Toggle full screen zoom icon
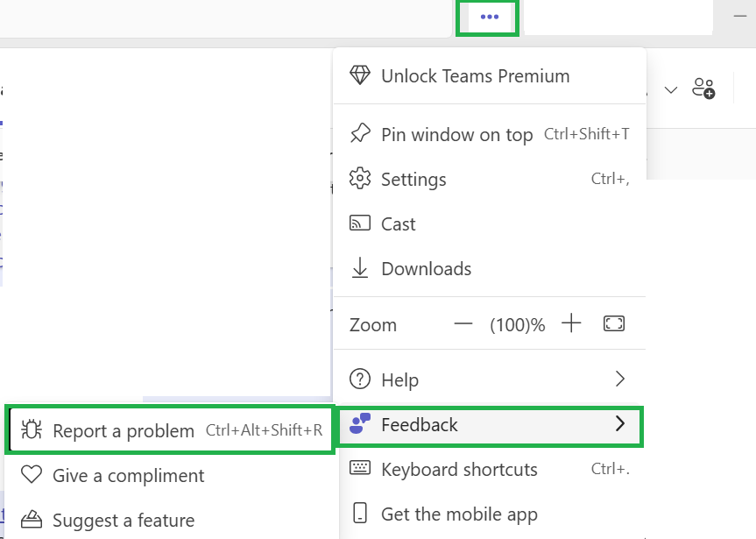This screenshot has height=539, width=756. point(614,323)
